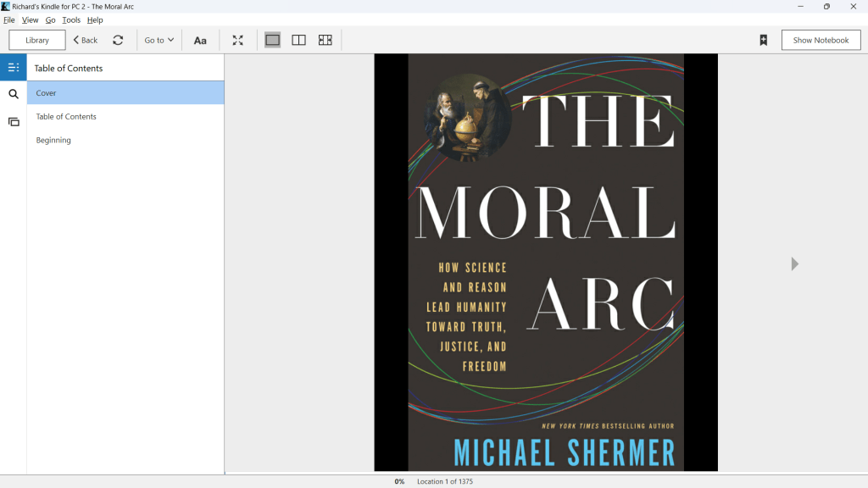868x488 pixels.
Task: Click the Table of Contents sidebar icon
Action: tap(14, 68)
